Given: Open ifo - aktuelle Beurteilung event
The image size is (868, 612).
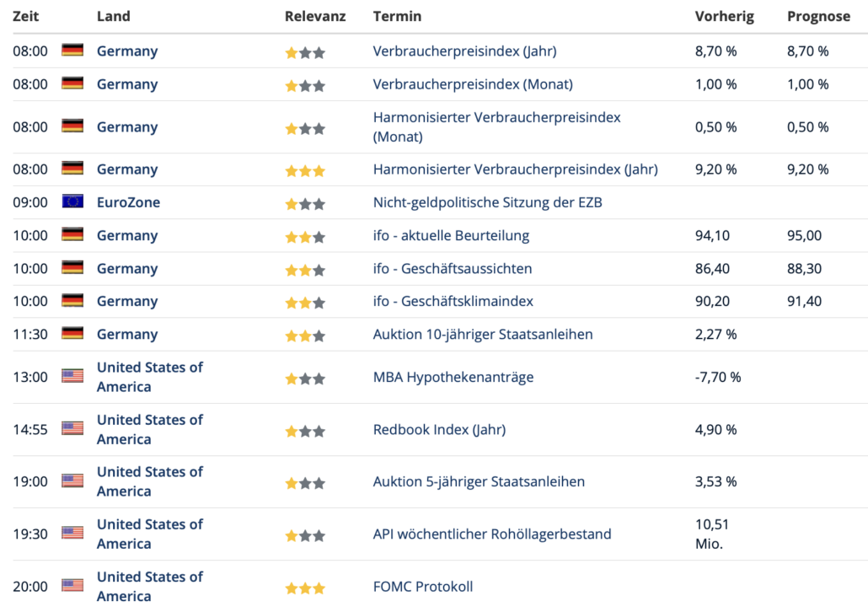Looking at the screenshot, I should click(x=451, y=235).
